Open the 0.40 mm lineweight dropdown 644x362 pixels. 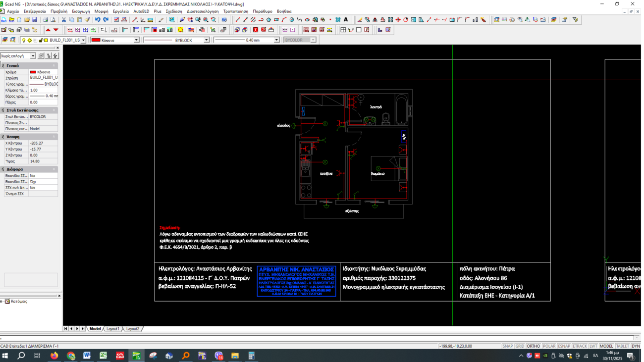coord(276,40)
